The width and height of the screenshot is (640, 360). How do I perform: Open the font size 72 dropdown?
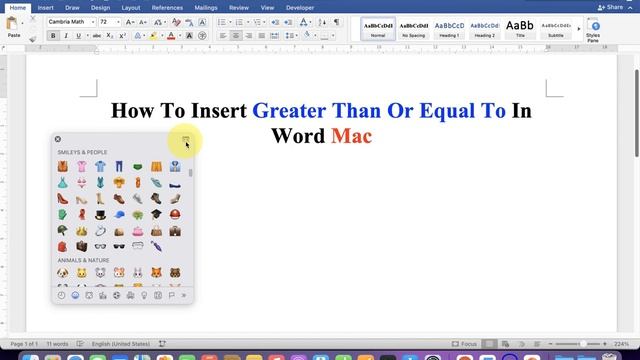tap(118, 22)
